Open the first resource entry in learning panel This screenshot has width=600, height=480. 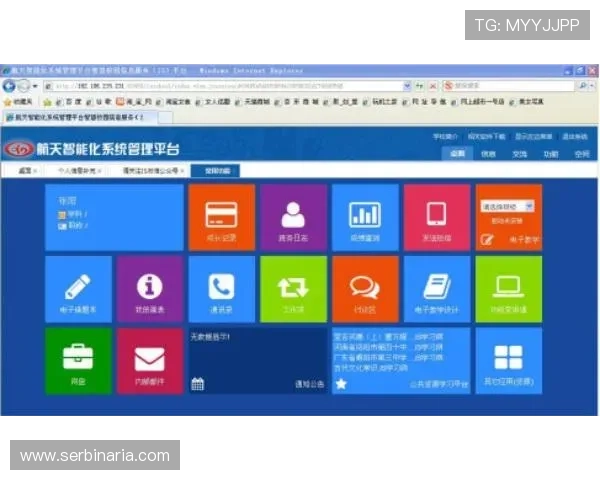[x=388, y=337]
